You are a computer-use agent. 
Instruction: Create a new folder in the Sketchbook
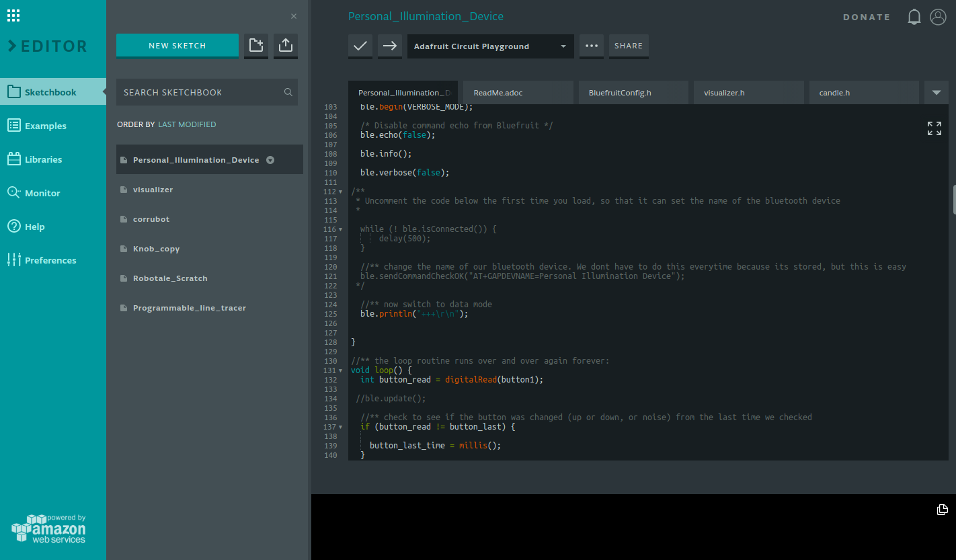click(x=256, y=46)
